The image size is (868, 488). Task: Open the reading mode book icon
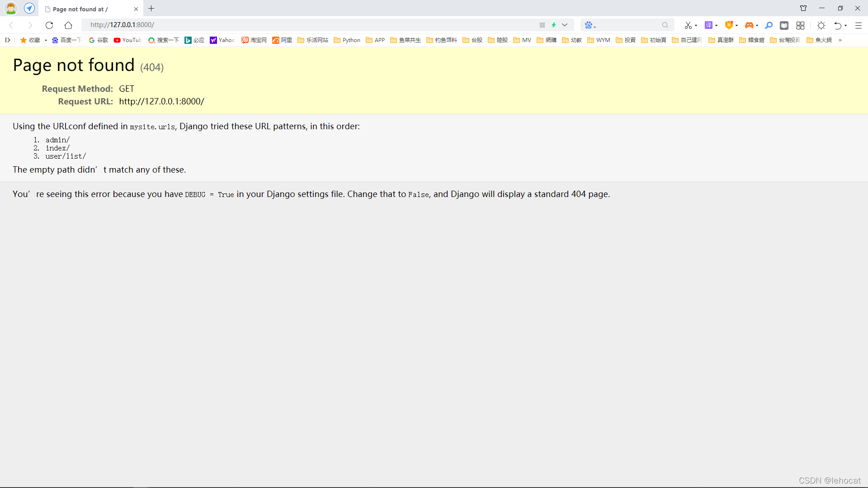point(784,25)
